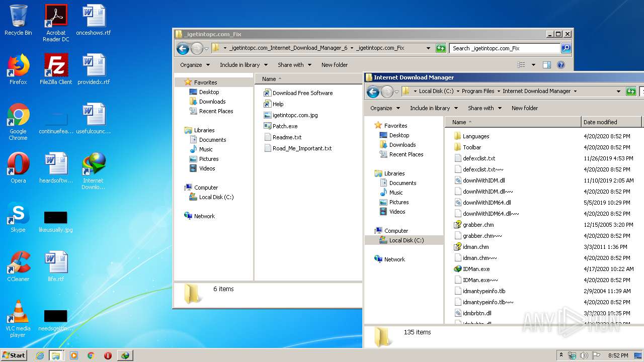The width and height of the screenshot is (644, 362).
Task: Open Share with dropdown in Internet Download Manager window
Action: [x=485, y=108]
